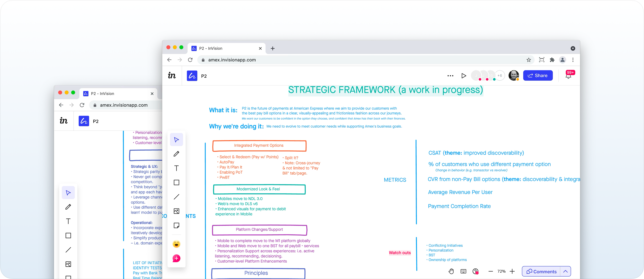This screenshot has width=644, height=279.
Task: Click the pink 'Watch outs' label
Action: pyautogui.click(x=399, y=253)
